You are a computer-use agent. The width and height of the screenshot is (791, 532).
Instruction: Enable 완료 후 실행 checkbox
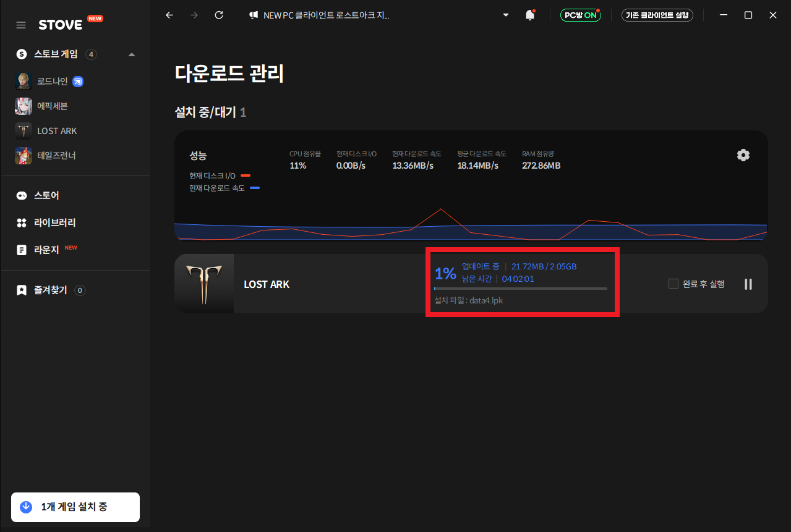click(673, 284)
